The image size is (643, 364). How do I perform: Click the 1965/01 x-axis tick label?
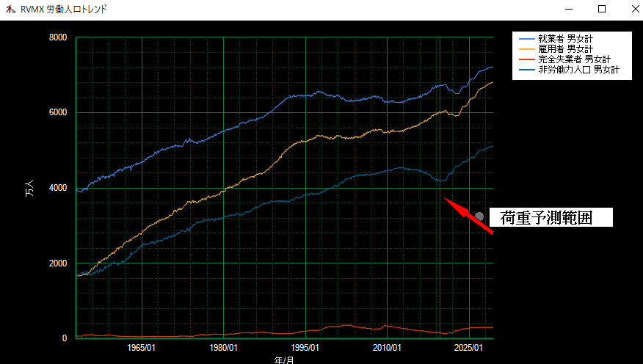[139, 347]
